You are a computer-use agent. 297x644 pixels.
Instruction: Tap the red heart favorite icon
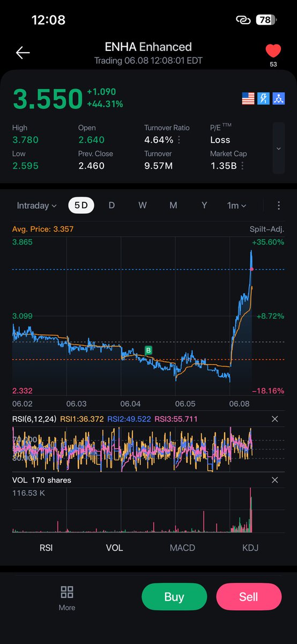coord(273,51)
